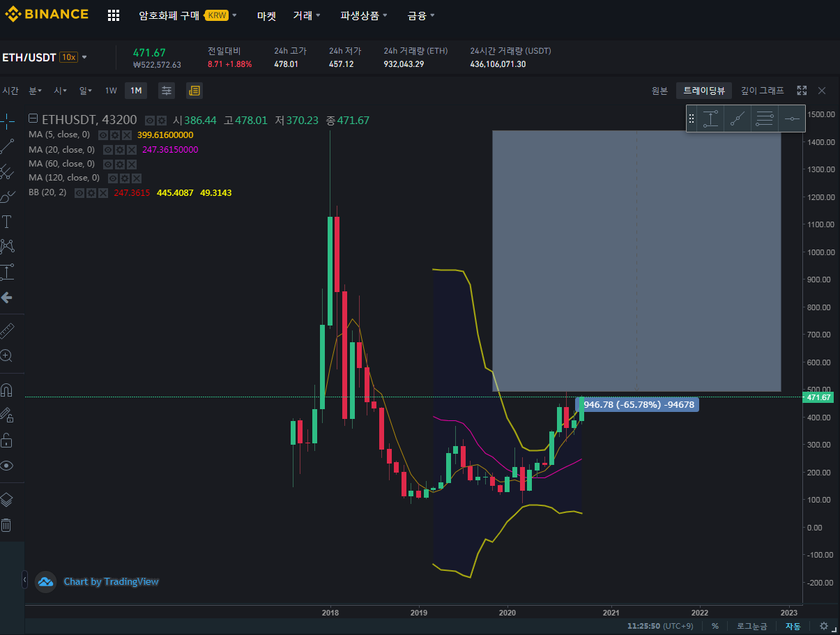This screenshot has width=840, height=635.
Task: Open the 마켓 menu item
Action: click(x=266, y=15)
